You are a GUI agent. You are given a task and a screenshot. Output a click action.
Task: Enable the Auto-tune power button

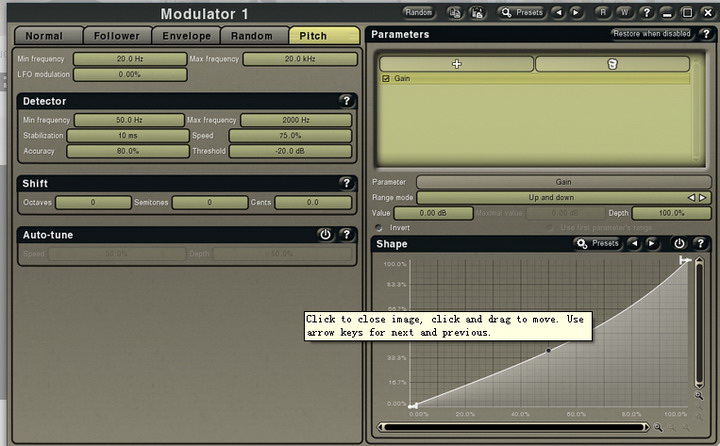tap(325, 234)
